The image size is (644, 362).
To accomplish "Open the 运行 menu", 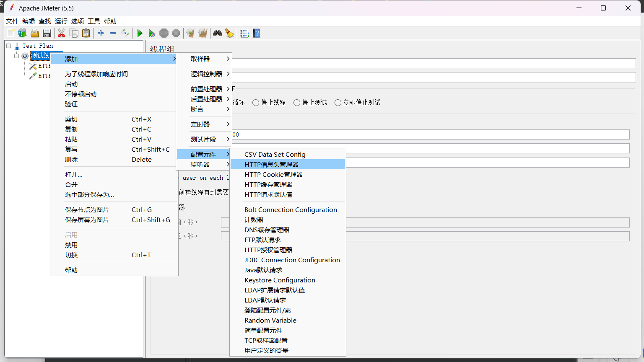I will click(x=61, y=21).
